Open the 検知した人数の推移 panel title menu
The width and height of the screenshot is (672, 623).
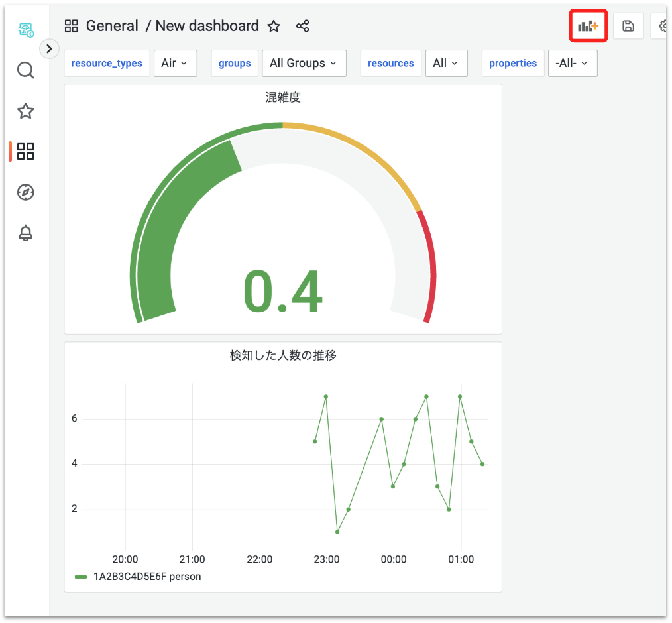coord(283,355)
